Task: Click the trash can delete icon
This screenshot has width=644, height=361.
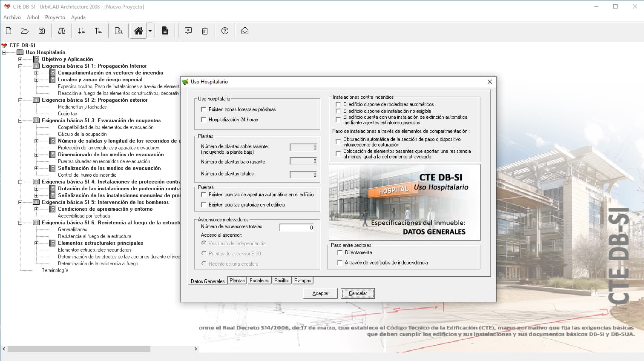Action: coord(205,31)
